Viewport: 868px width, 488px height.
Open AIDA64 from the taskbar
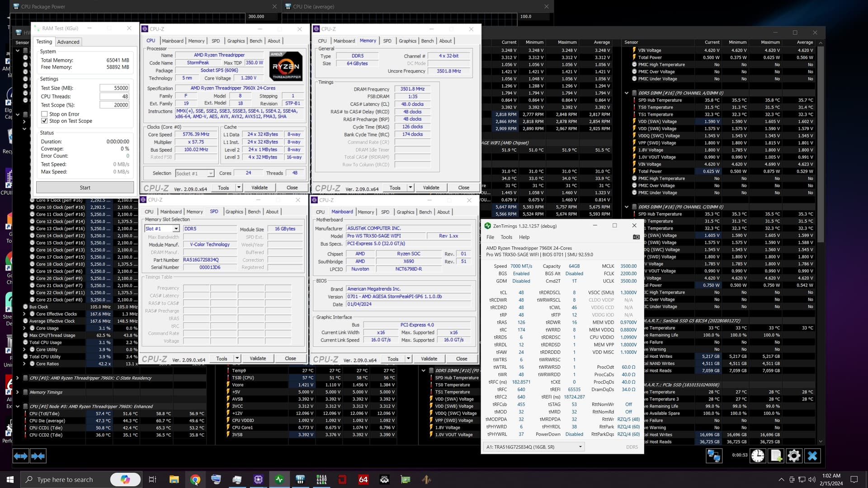coord(363,479)
